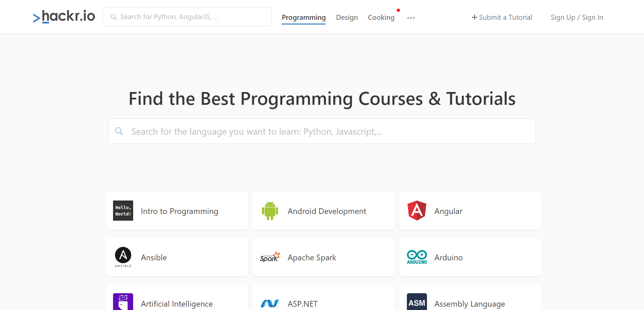Click Submit a Tutorial
The height and width of the screenshot is (310, 644).
coord(501,17)
